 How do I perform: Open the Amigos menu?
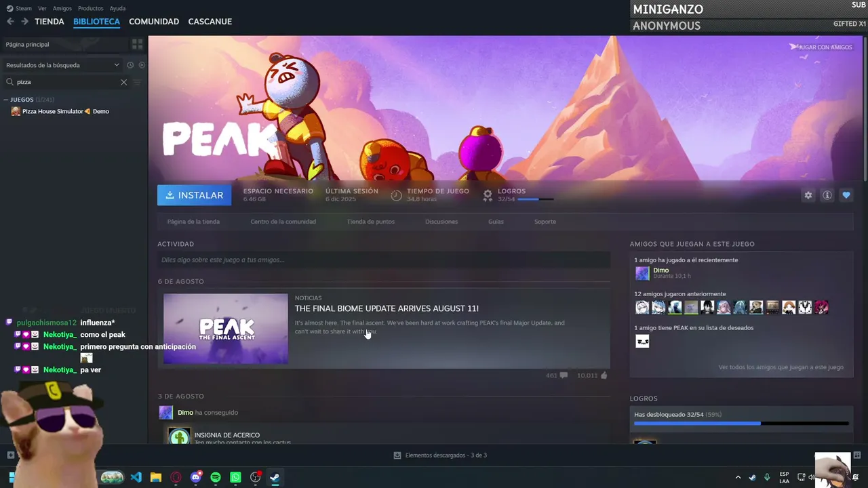[x=62, y=8]
